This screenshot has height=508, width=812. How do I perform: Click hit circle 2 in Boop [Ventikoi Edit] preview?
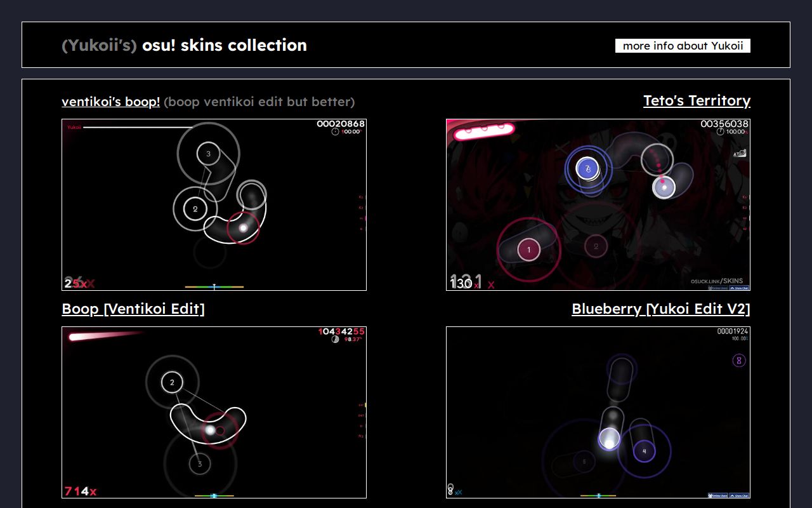point(172,382)
